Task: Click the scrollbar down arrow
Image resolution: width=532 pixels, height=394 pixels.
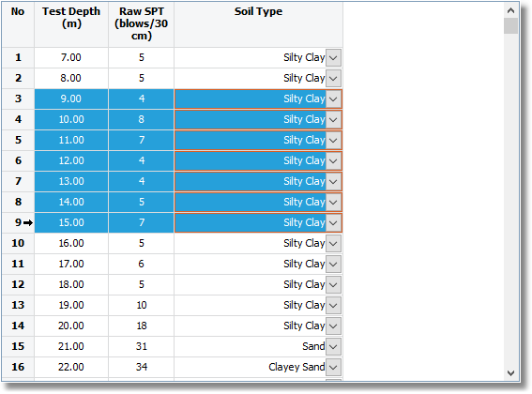Action: (510, 373)
